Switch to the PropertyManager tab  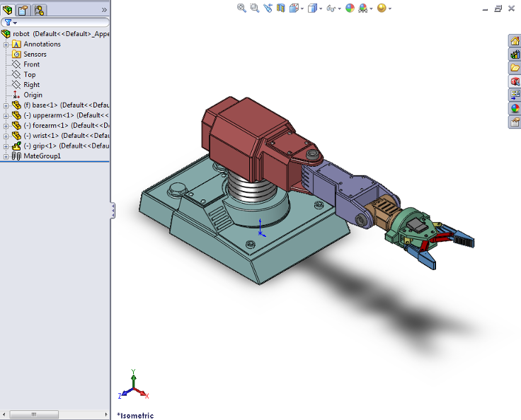(23, 10)
